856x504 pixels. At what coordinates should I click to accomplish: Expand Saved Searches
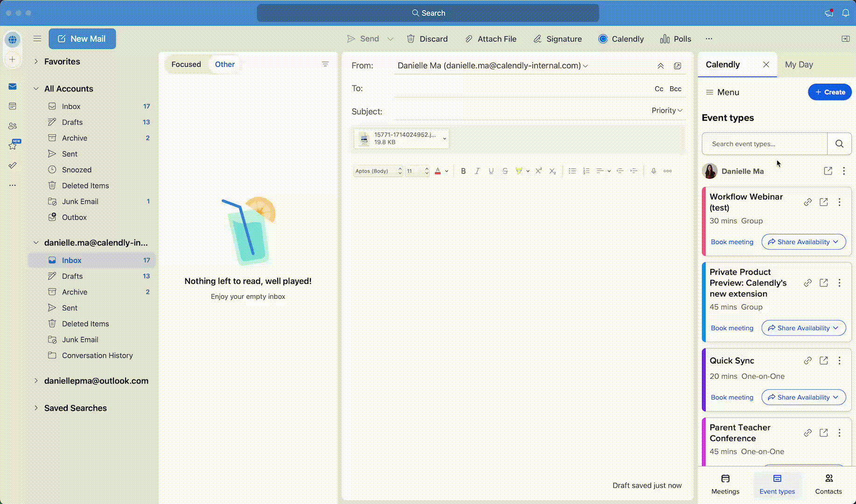pyautogui.click(x=36, y=408)
